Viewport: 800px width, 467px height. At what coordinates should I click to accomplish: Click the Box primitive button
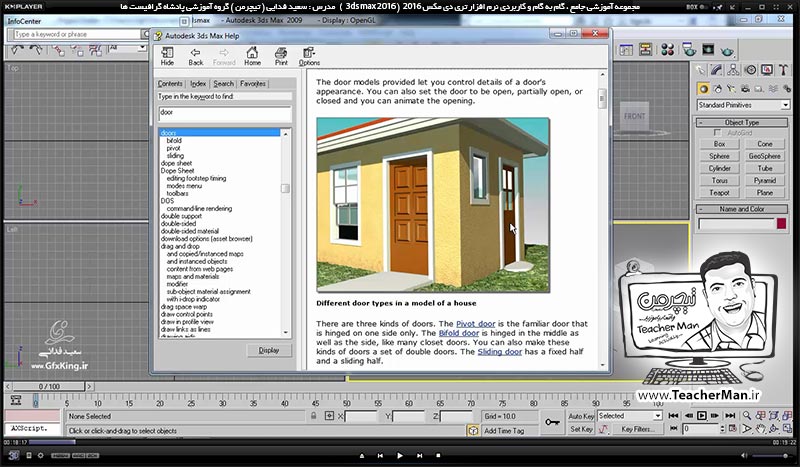[719, 144]
